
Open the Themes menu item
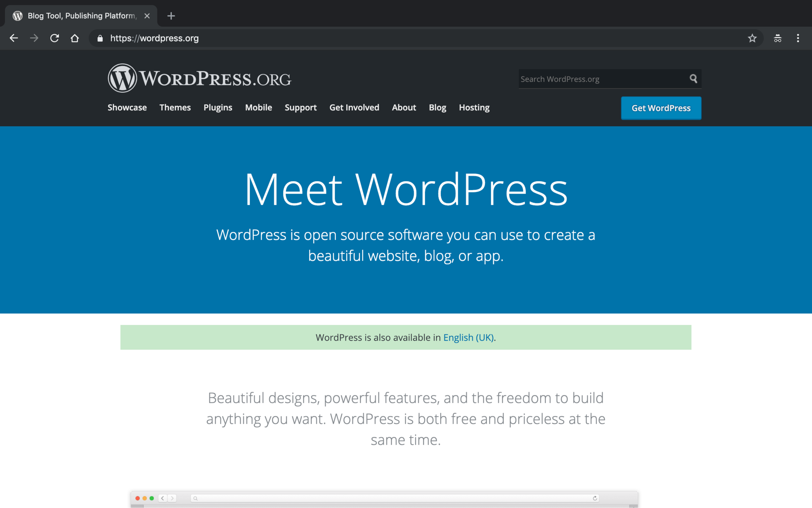click(175, 107)
